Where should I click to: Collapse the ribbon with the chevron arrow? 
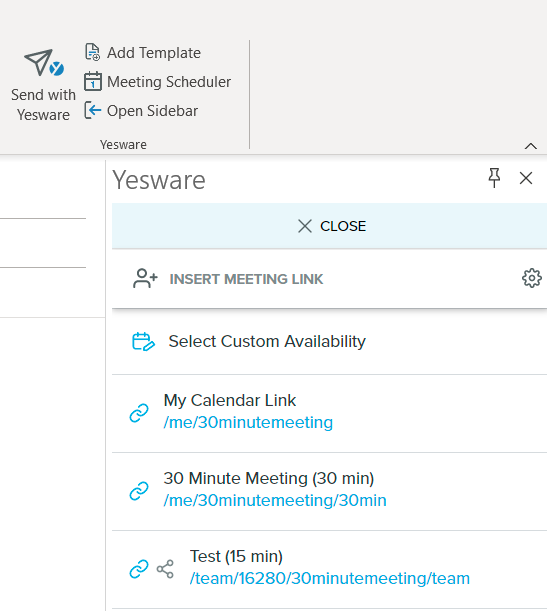pyautogui.click(x=531, y=146)
